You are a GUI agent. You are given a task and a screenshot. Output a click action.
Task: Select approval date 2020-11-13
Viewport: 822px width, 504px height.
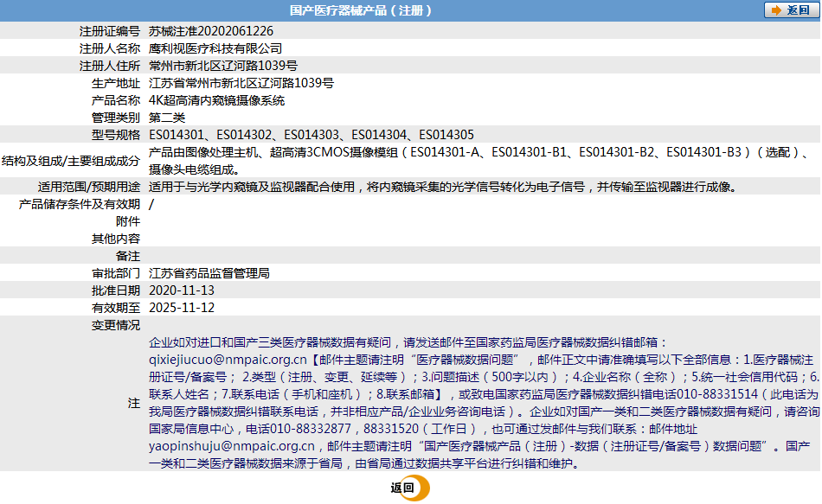pyautogui.click(x=182, y=290)
